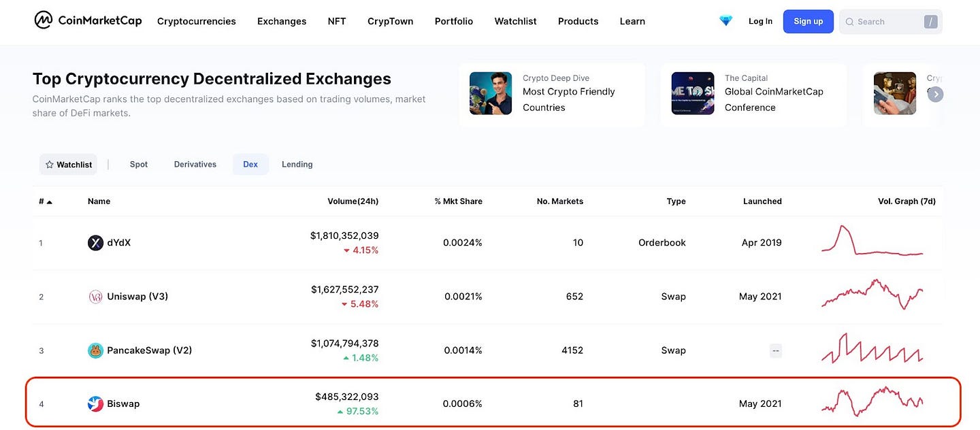Screen dimensions: 980x430
Task: Open the CrypTown menu
Action: pyautogui.click(x=391, y=21)
